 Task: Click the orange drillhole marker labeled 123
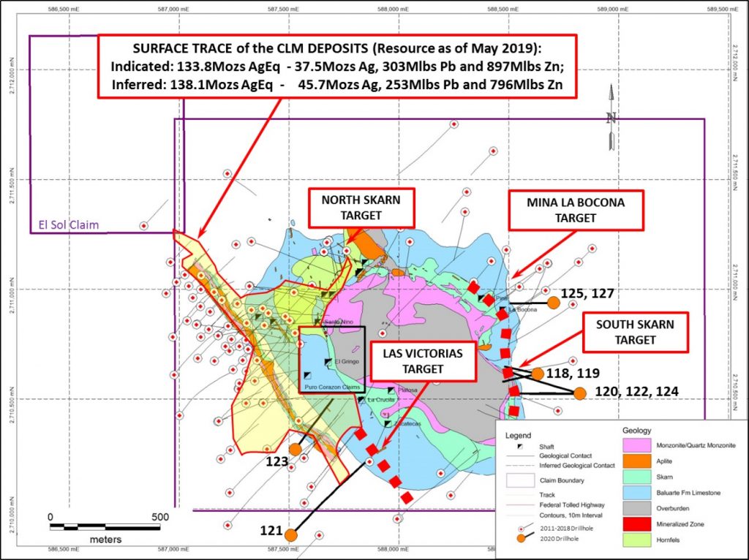coord(296,449)
